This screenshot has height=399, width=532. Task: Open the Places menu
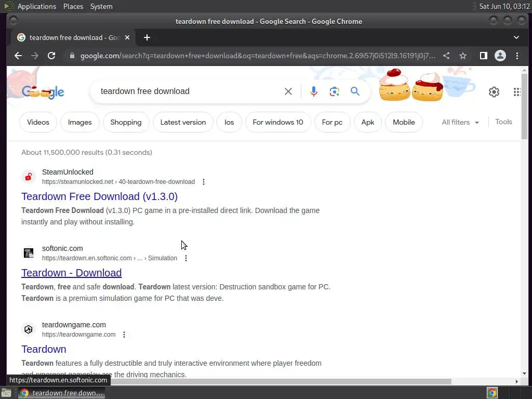[x=73, y=6]
